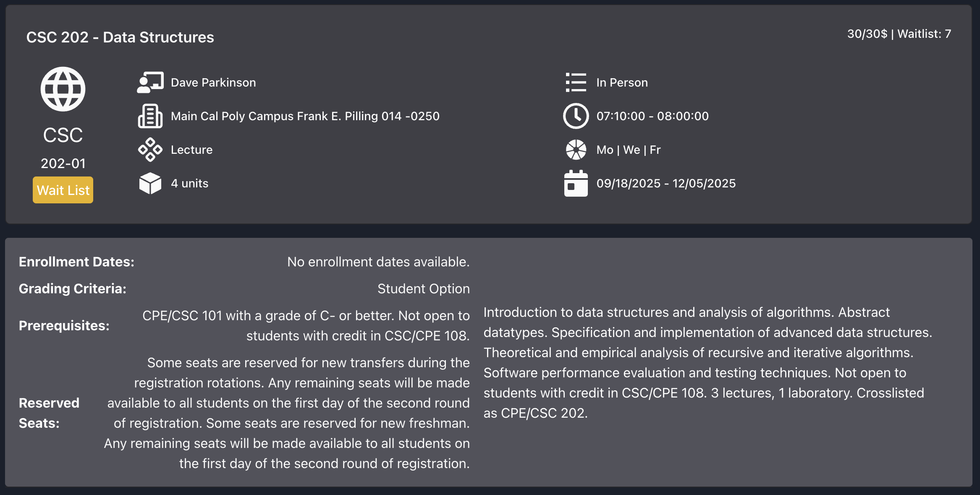Click the globe icon above CSC
This screenshot has height=495, width=980.
pyautogui.click(x=63, y=89)
